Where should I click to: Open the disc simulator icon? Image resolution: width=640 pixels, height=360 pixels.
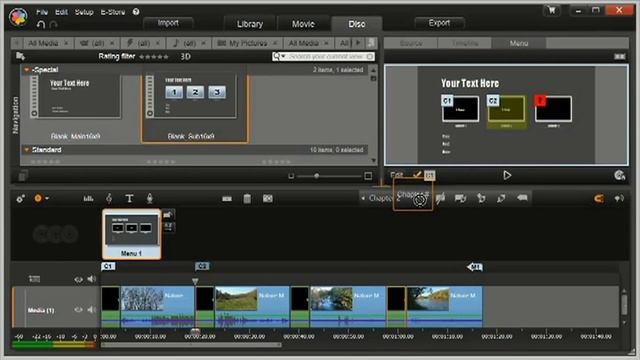619,176
